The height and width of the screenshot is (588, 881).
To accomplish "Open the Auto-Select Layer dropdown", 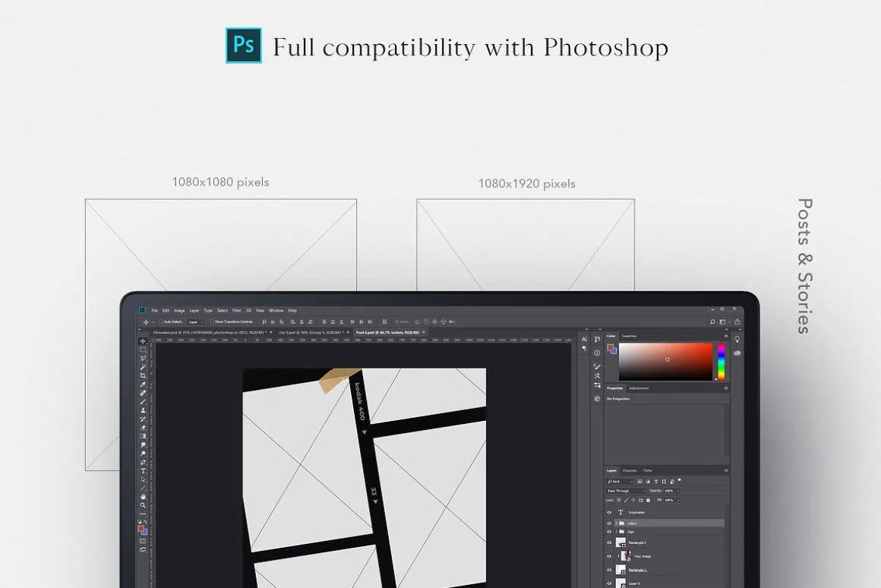I will (x=195, y=322).
